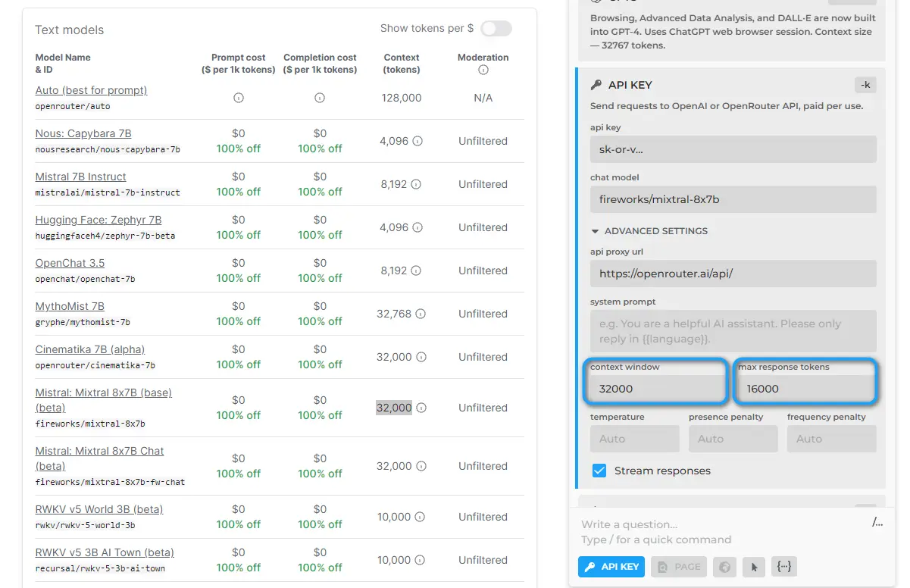Click the Moderation column info icon
Image resolution: width=910 pixels, height=588 pixels.
(483, 70)
